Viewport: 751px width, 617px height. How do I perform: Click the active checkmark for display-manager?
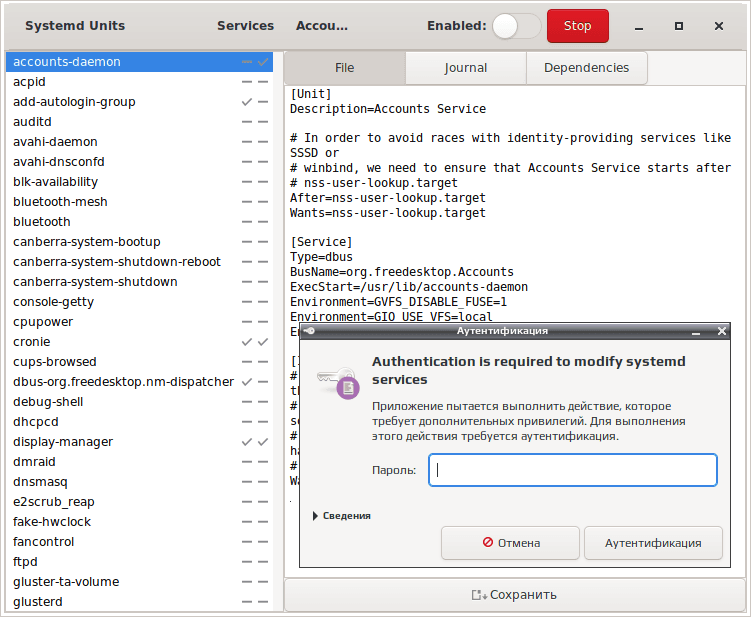click(x=263, y=442)
